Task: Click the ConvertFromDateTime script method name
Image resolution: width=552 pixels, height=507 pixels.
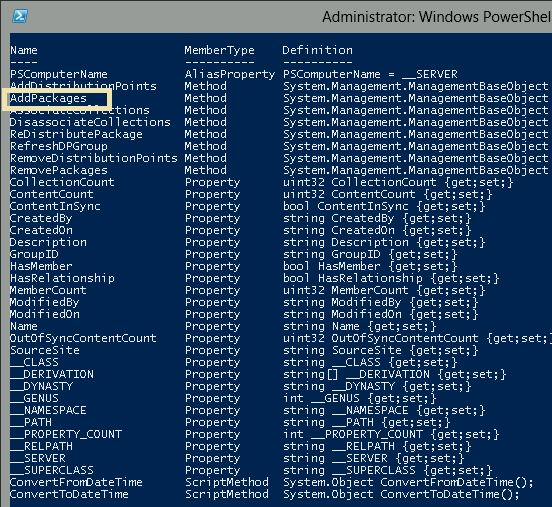Action: (76, 482)
